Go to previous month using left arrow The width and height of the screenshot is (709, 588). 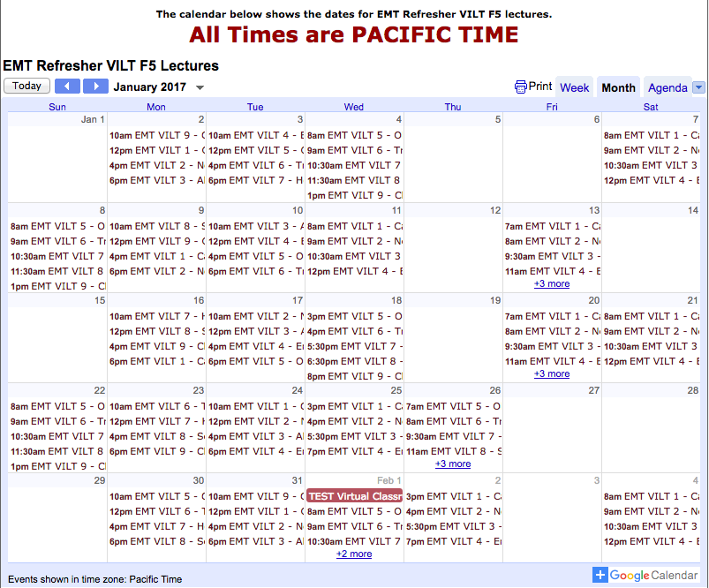pyautogui.click(x=67, y=87)
